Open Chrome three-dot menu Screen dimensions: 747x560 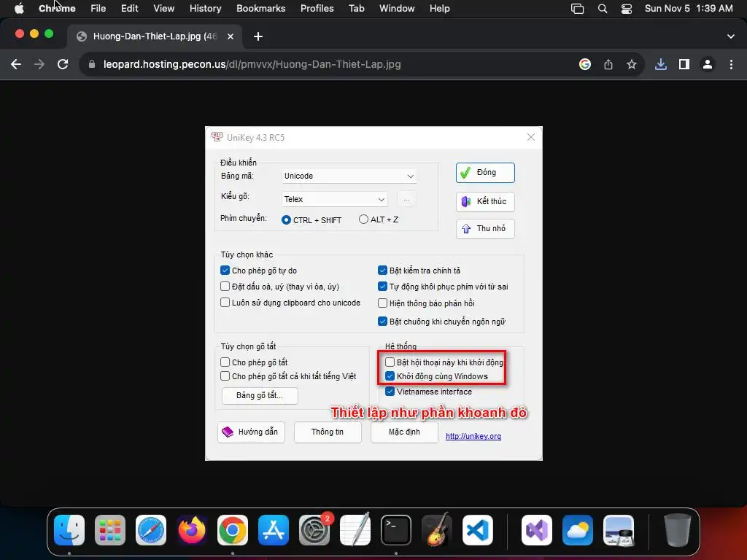point(731,64)
